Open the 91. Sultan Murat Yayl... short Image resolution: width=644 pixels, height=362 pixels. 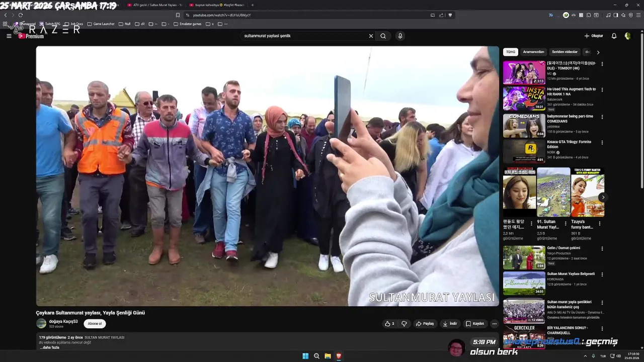pyautogui.click(x=553, y=192)
